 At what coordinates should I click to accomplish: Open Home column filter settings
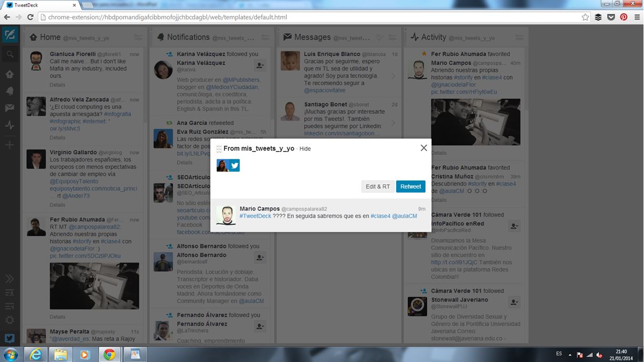click(138, 37)
